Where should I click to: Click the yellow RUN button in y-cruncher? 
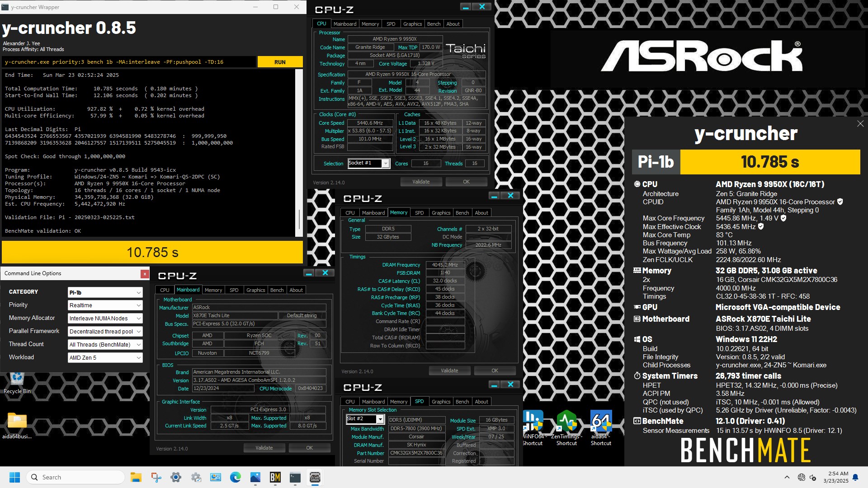pos(280,62)
